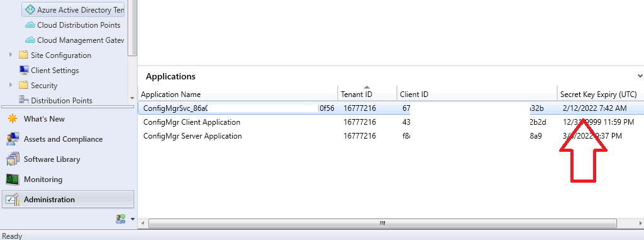Sort by Application Name column header
This screenshot has width=644, height=240.
pyautogui.click(x=238, y=94)
